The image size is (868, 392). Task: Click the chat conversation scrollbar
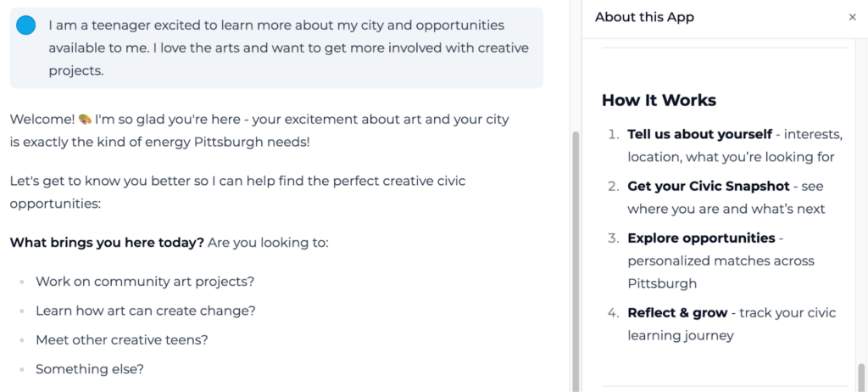click(x=577, y=255)
